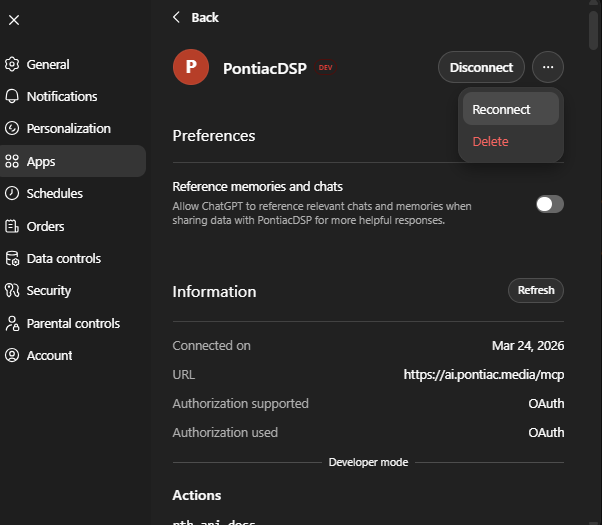Close settings with the X icon

14,19
